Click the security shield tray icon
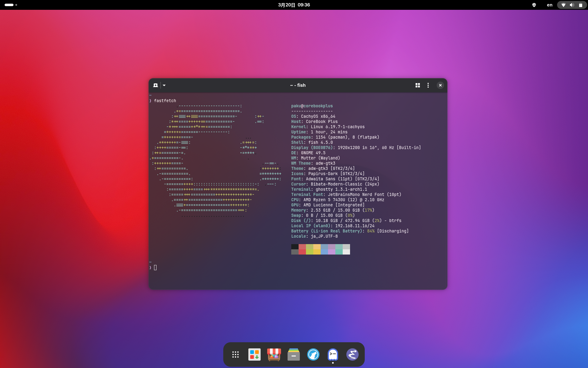This screenshot has height=368, width=588. coord(534,5)
